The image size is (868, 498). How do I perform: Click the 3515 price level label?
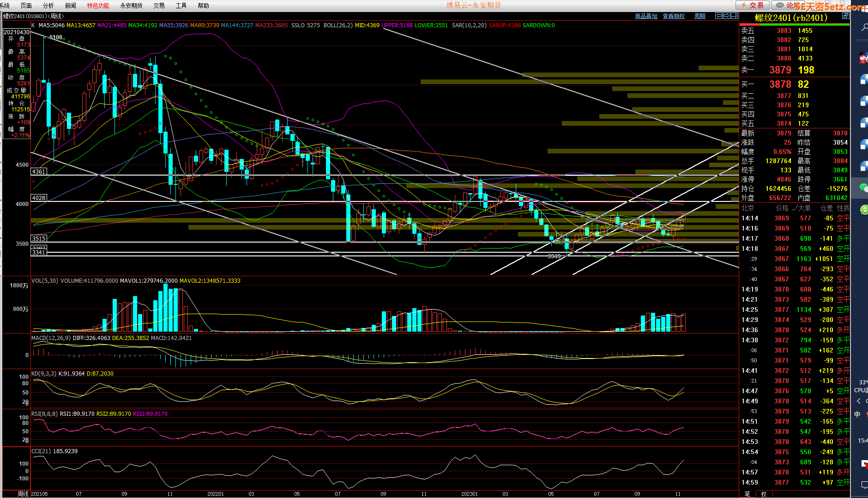39,238
